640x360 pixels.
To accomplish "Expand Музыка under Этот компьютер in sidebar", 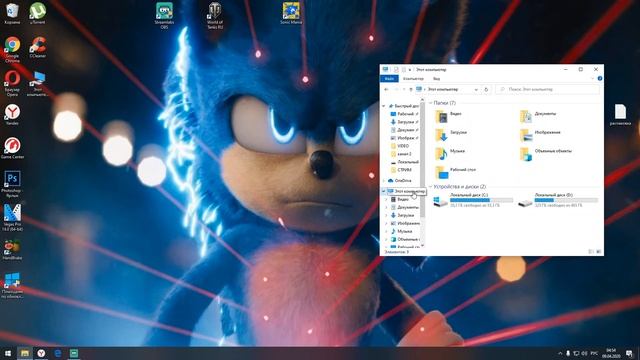I will click(387, 231).
